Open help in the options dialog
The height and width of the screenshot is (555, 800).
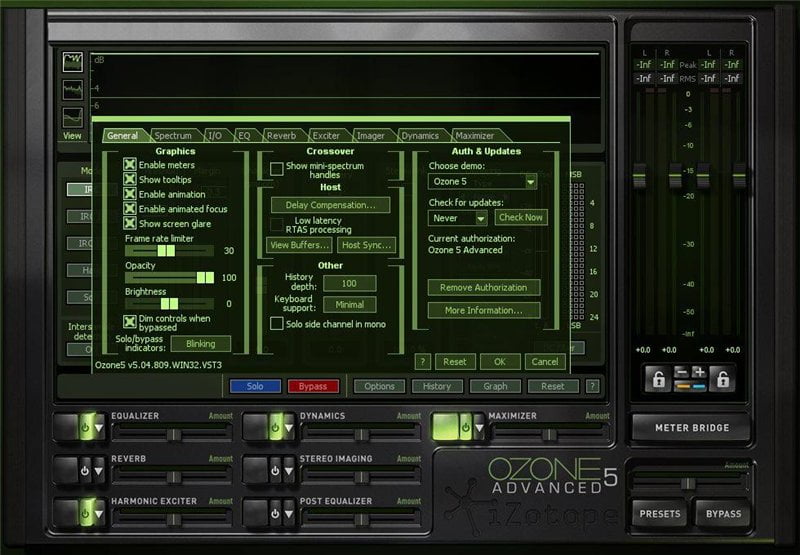pos(422,362)
